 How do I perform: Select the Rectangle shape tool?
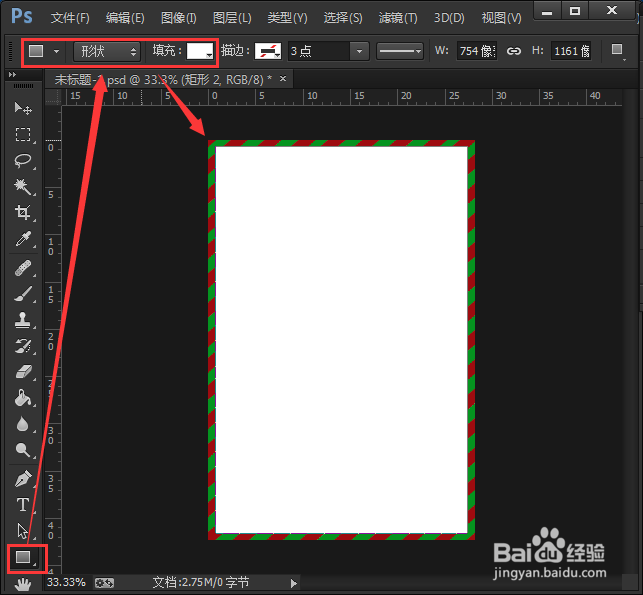click(x=23, y=557)
